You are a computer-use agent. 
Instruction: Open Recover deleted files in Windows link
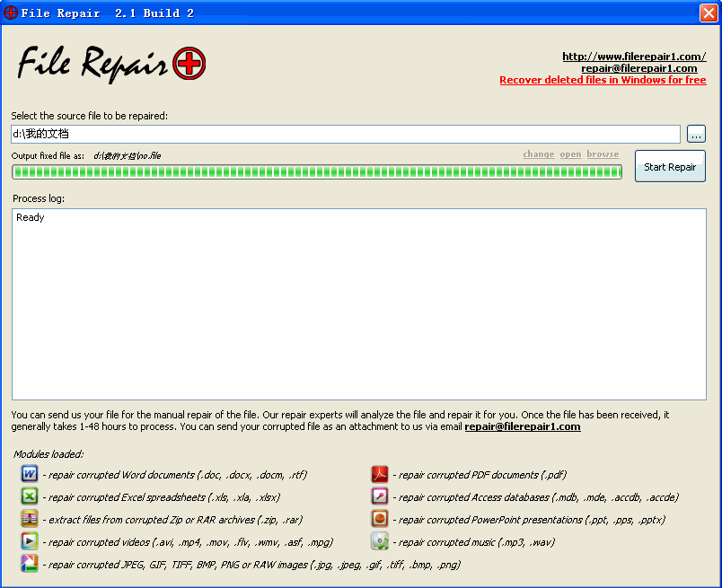tap(603, 80)
